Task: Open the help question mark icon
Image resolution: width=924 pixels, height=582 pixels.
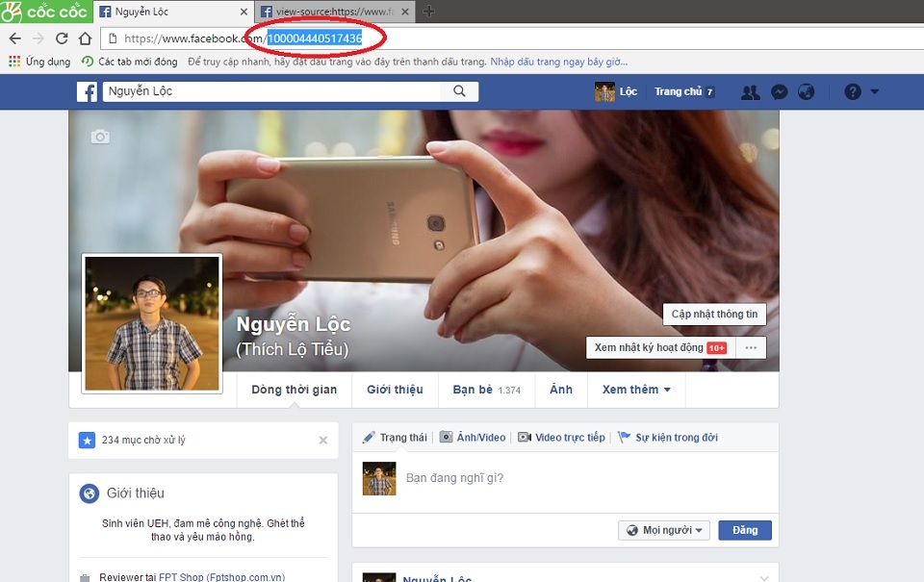Action: (852, 92)
